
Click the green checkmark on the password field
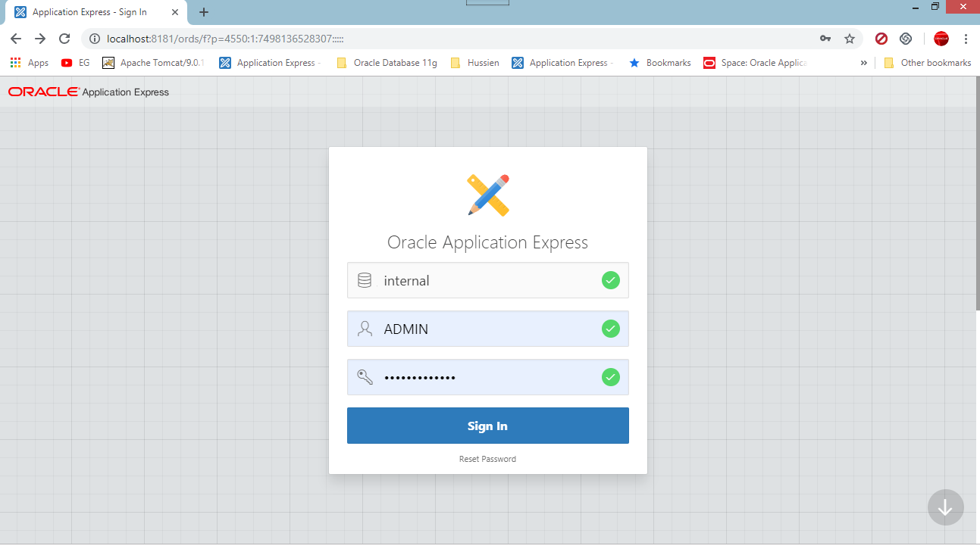tap(611, 377)
